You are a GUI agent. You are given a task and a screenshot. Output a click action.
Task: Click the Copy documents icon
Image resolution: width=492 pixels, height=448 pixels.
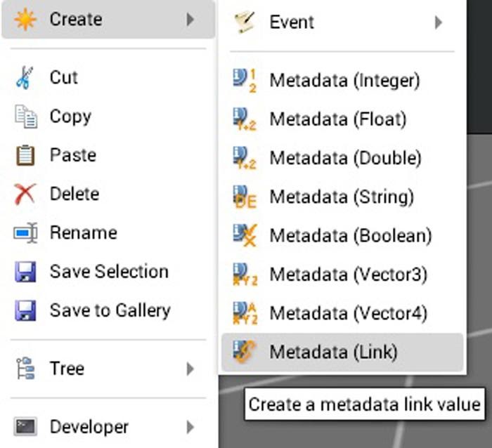[26, 117]
